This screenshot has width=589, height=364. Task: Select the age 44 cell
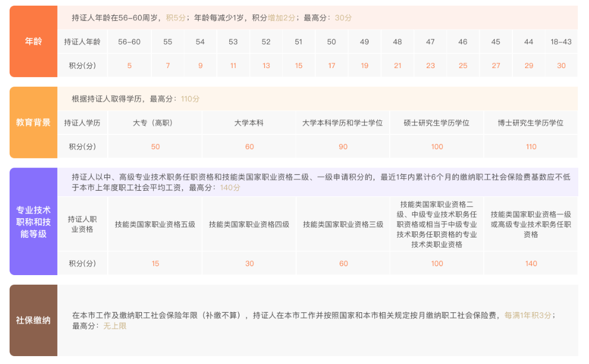pyautogui.click(x=529, y=42)
